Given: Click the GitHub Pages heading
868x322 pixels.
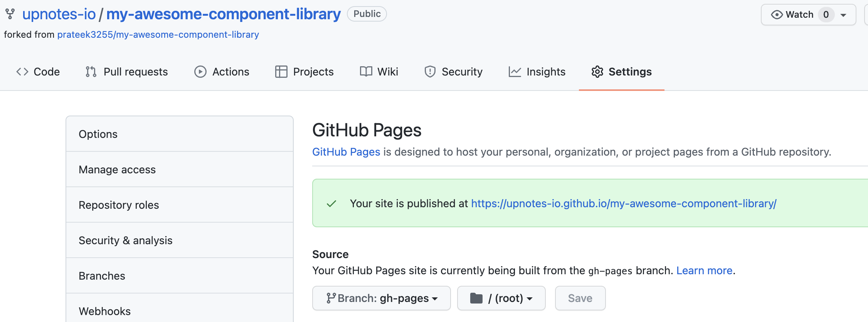Looking at the screenshot, I should pos(367,130).
